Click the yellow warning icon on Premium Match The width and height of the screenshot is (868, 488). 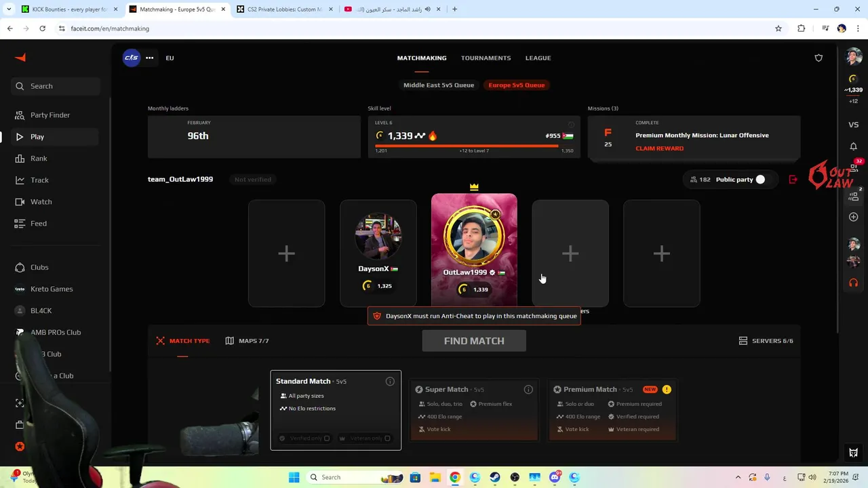(x=667, y=390)
